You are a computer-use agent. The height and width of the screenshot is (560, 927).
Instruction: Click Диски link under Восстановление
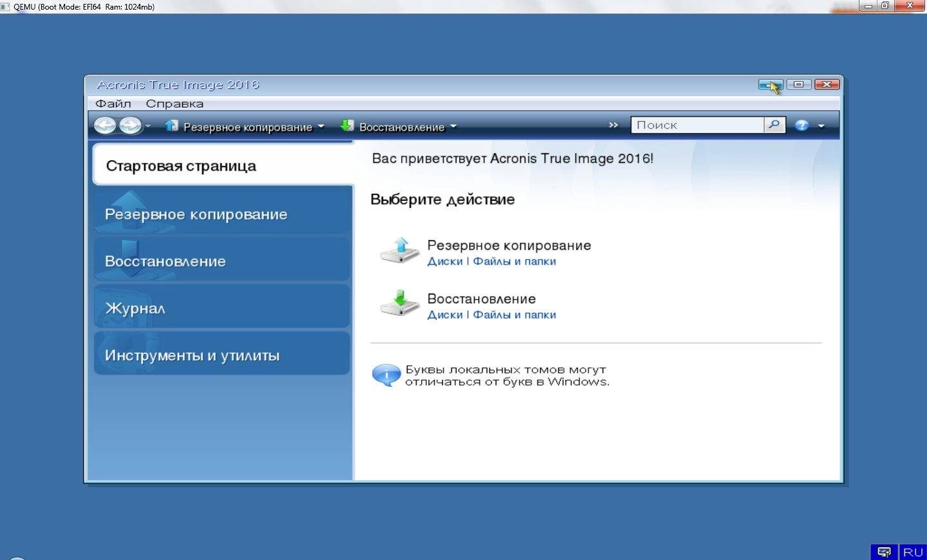tap(445, 315)
